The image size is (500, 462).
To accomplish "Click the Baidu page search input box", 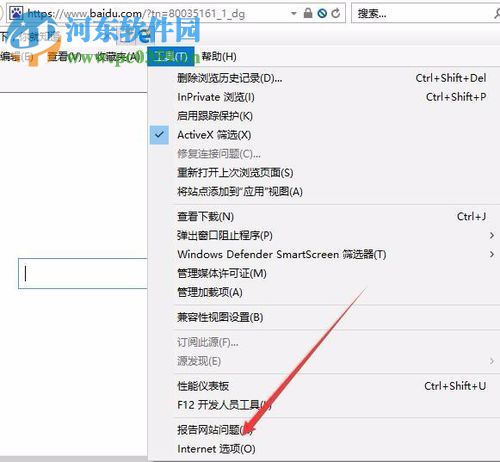I will [83, 274].
